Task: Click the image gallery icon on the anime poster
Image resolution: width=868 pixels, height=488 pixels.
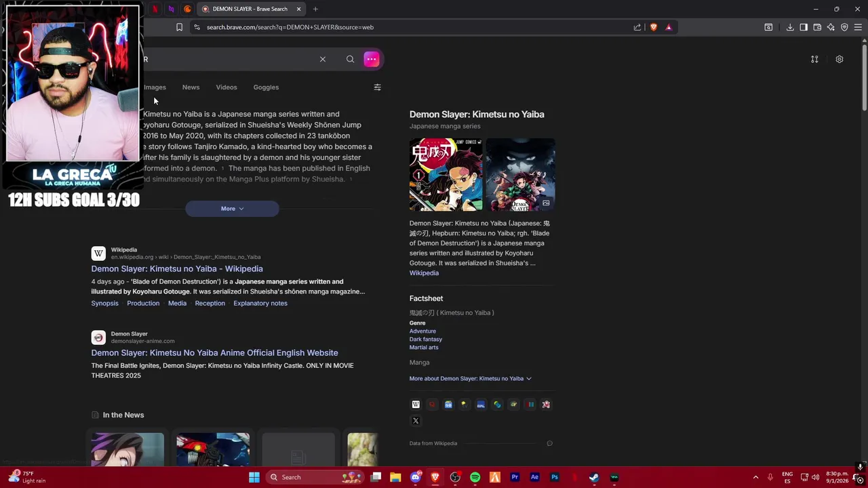Action: point(546,203)
